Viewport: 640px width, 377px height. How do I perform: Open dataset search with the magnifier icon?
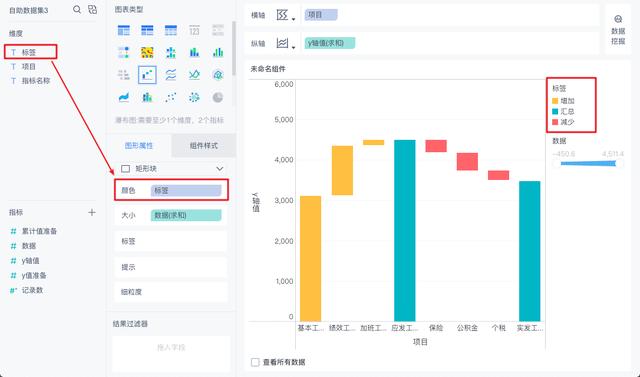coord(77,9)
